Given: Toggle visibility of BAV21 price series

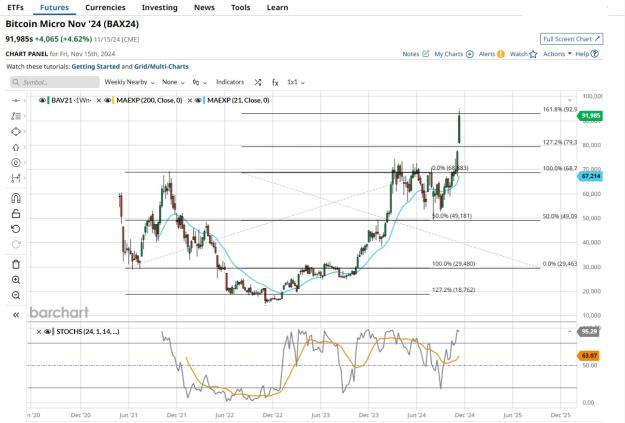Looking at the screenshot, I should tap(42, 100).
